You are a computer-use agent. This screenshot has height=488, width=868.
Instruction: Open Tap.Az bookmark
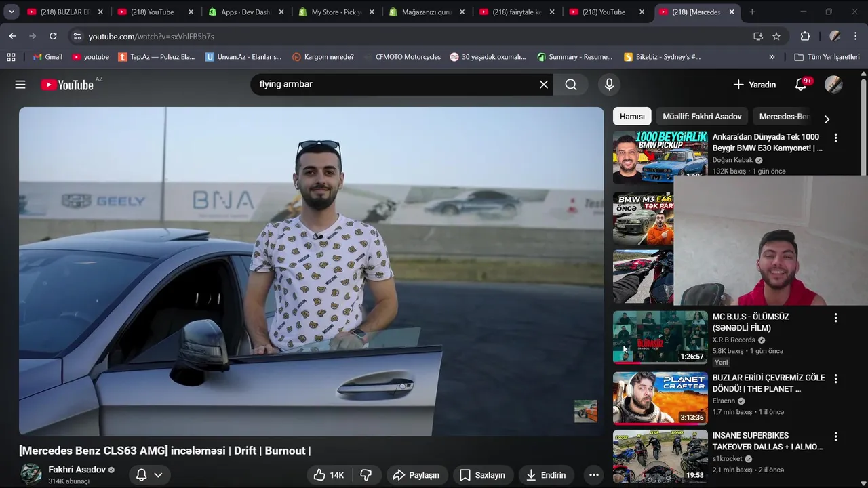point(156,57)
